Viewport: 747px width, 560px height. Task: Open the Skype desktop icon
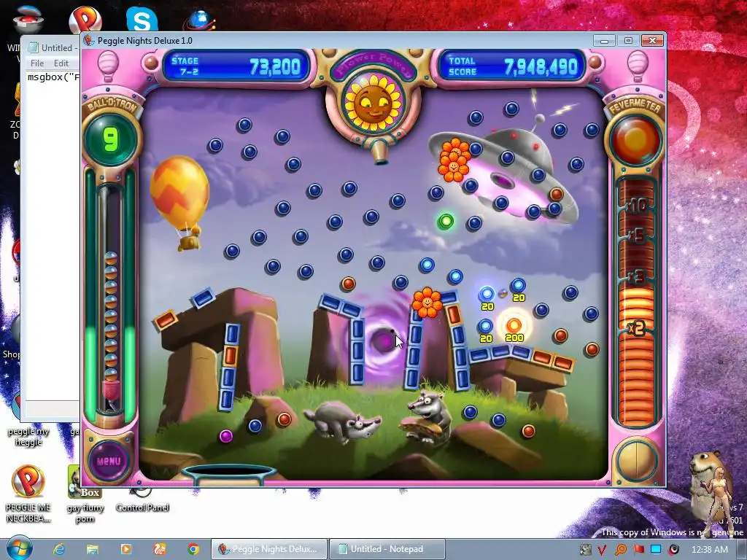[142, 19]
